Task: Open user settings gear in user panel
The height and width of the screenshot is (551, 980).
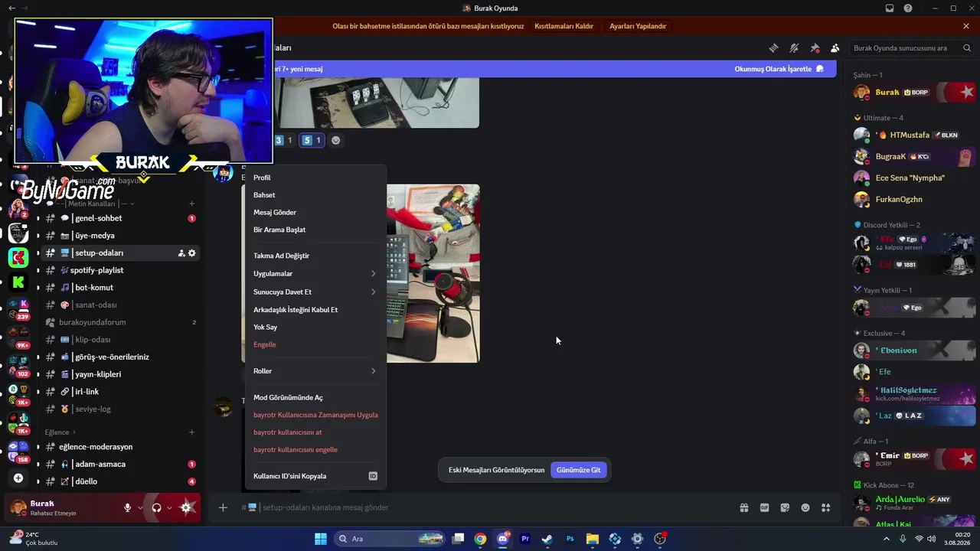Action: coord(185,507)
